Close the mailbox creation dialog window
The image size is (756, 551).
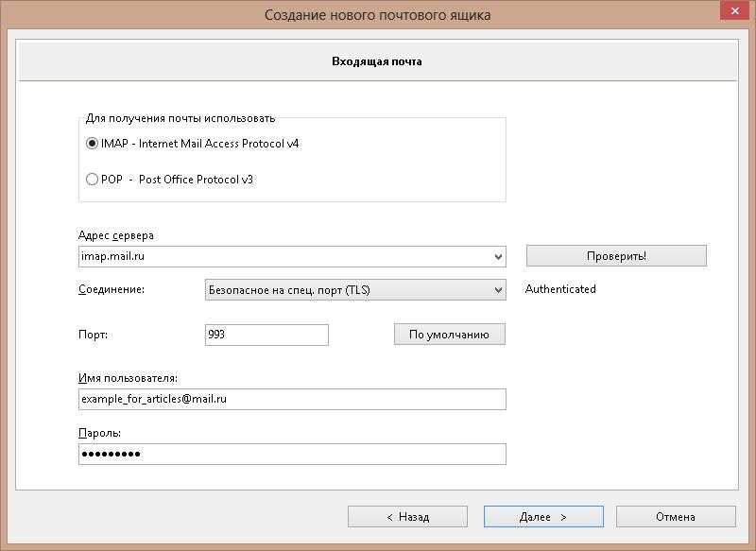tap(734, 10)
